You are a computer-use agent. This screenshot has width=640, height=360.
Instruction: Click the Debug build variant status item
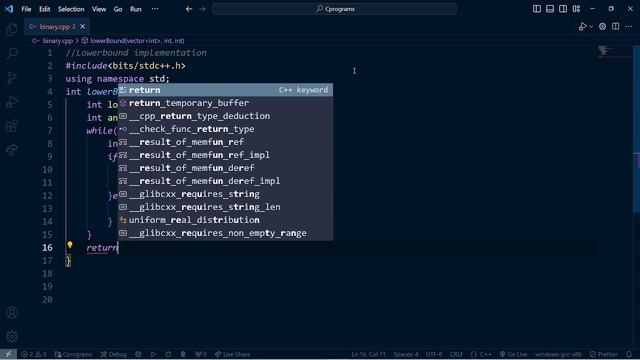click(114, 354)
